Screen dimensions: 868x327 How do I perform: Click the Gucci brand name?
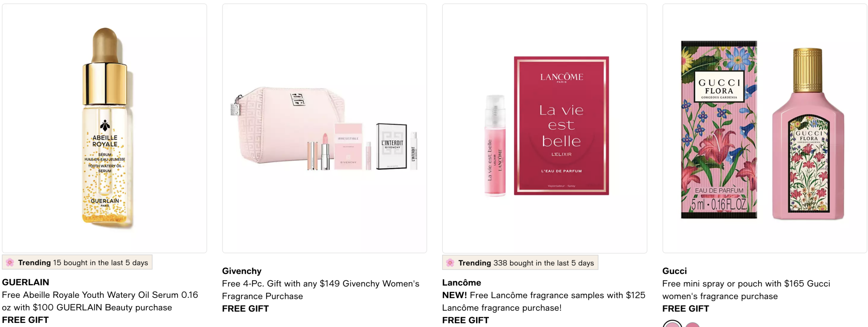coord(674,271)
